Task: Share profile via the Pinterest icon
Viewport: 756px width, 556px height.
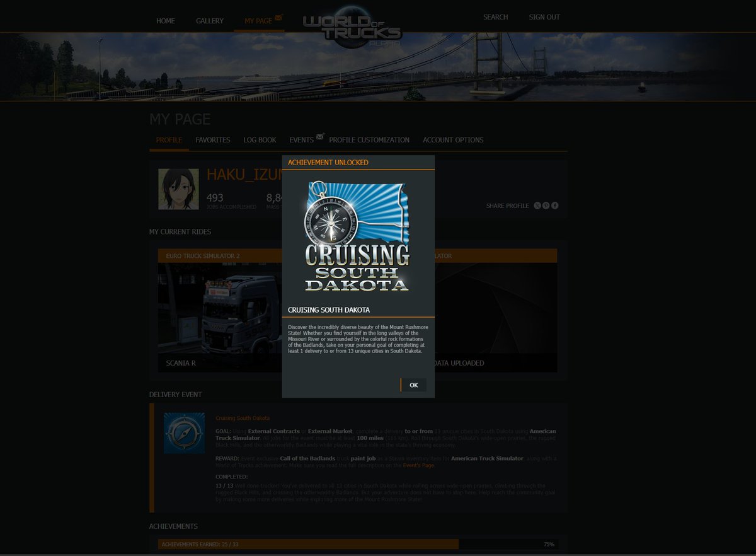Action: [x=546, y=206]
